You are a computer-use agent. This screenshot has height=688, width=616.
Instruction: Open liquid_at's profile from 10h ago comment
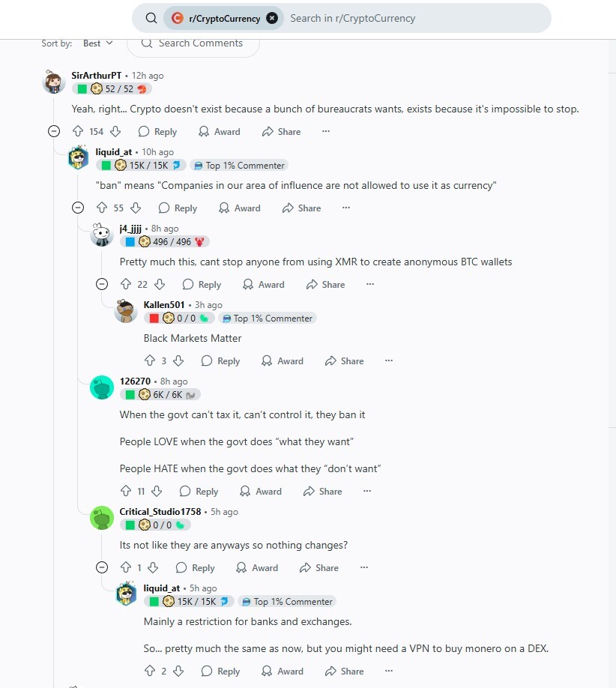coord(114,152)
